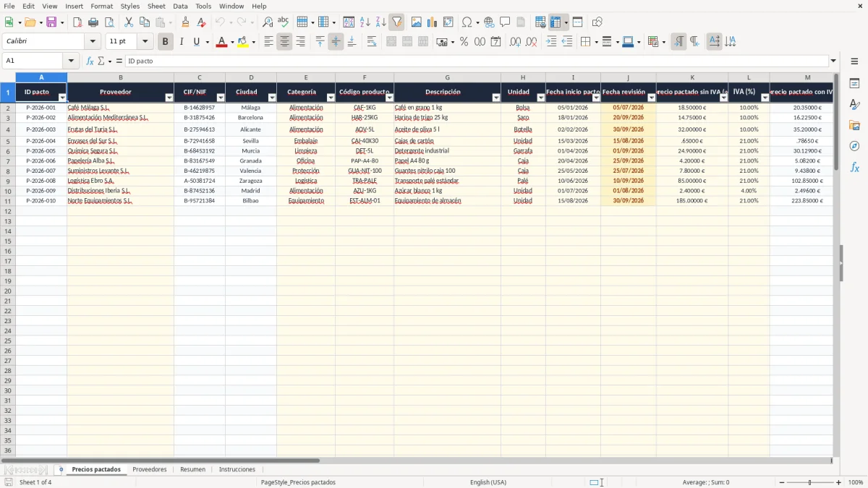Viewport: 868px width, 488px height.
Task: Toggle Bold formatting
Action: pyautogui.click(x=165, y=42)
